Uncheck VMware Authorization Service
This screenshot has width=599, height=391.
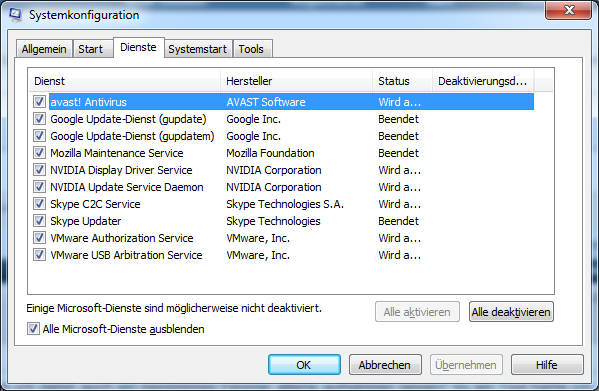click(39, 238)
